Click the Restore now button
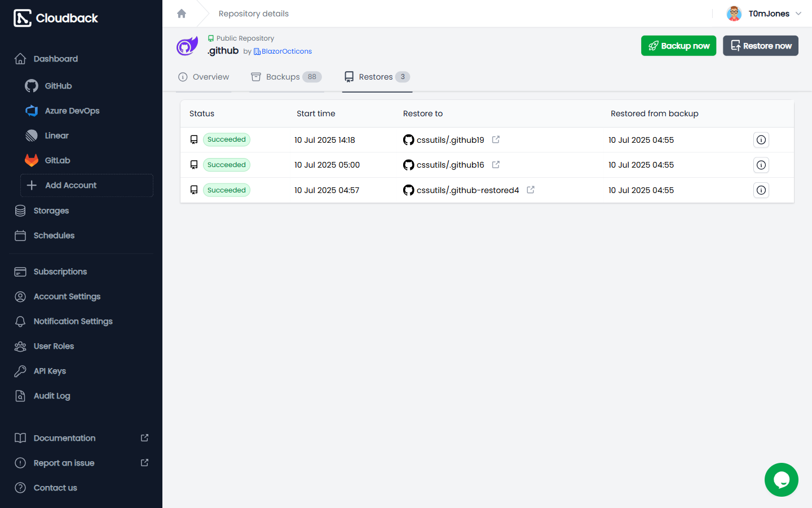 coord(761,46)
